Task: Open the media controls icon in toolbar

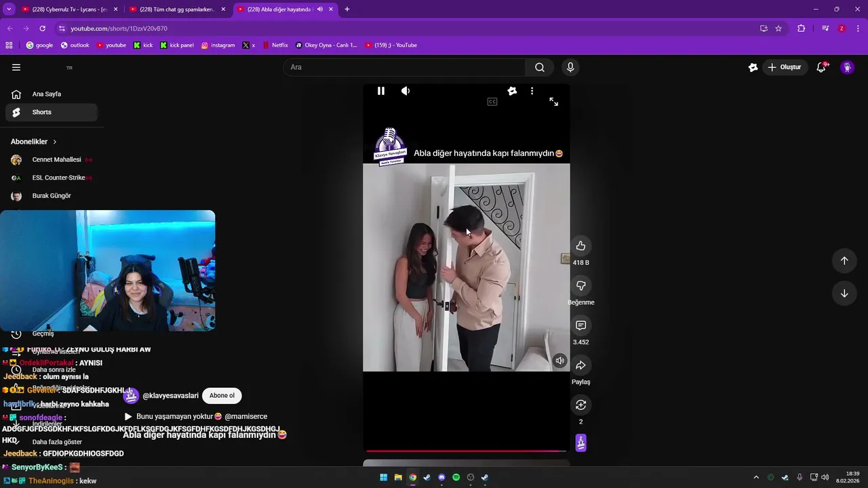Action: [825, 28]
